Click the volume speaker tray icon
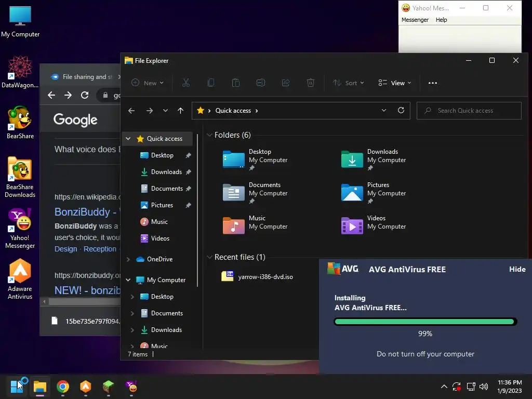532x399 pixels. [484, 387]
